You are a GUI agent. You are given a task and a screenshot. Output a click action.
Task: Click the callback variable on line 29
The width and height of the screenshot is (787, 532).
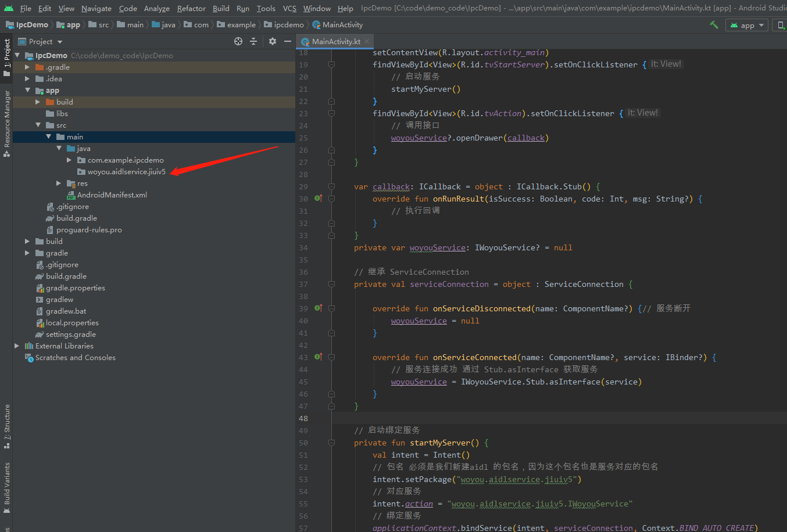click(x=391, y=187)
